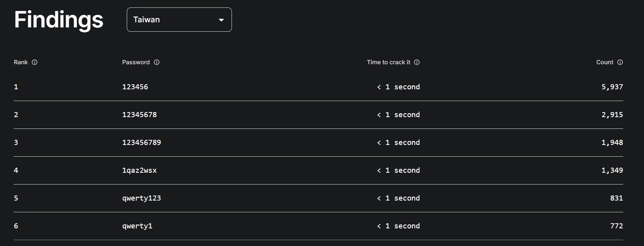This screenshot has height=246, width=644.
Task: Click the info icon beside Password header
Action: point(157,62)
